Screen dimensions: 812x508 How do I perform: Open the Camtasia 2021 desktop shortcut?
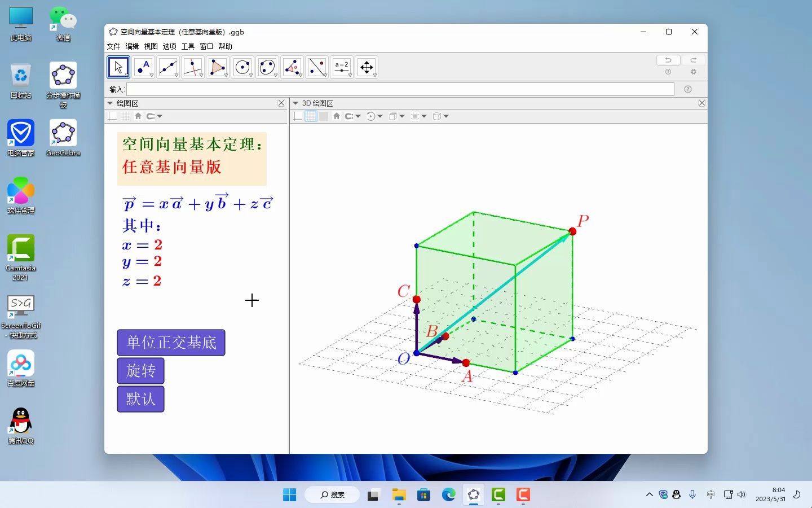coord(21,257)
